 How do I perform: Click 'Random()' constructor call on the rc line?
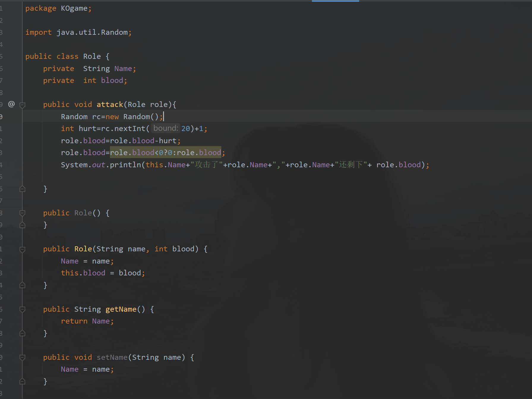(x=141, y=117)
